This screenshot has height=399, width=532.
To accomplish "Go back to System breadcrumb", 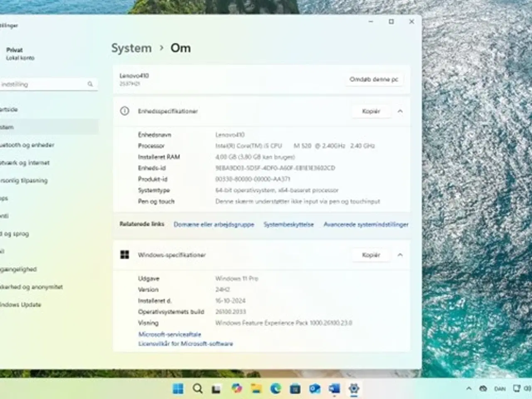I will pyautogui.click(x=131, y=48).
